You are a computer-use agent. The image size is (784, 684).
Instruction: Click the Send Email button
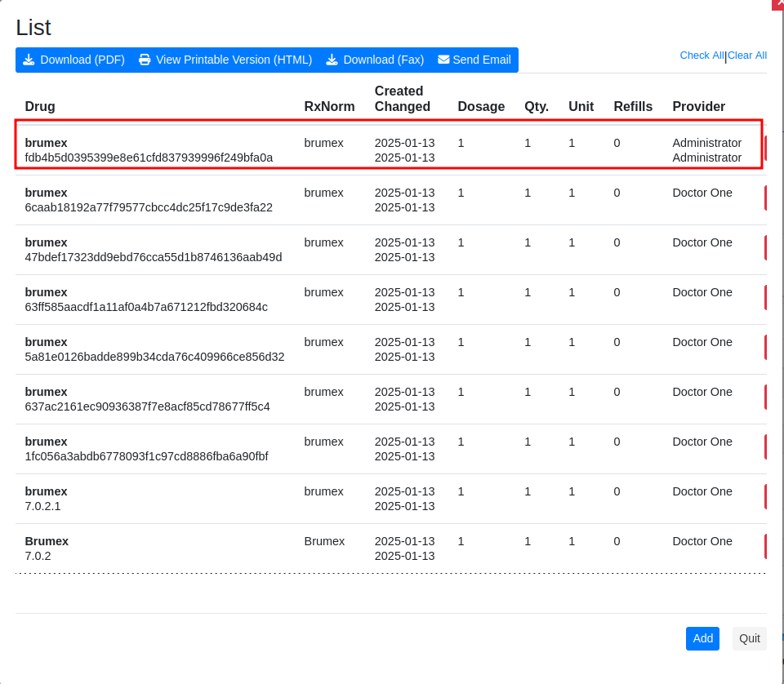coord(474,60)
